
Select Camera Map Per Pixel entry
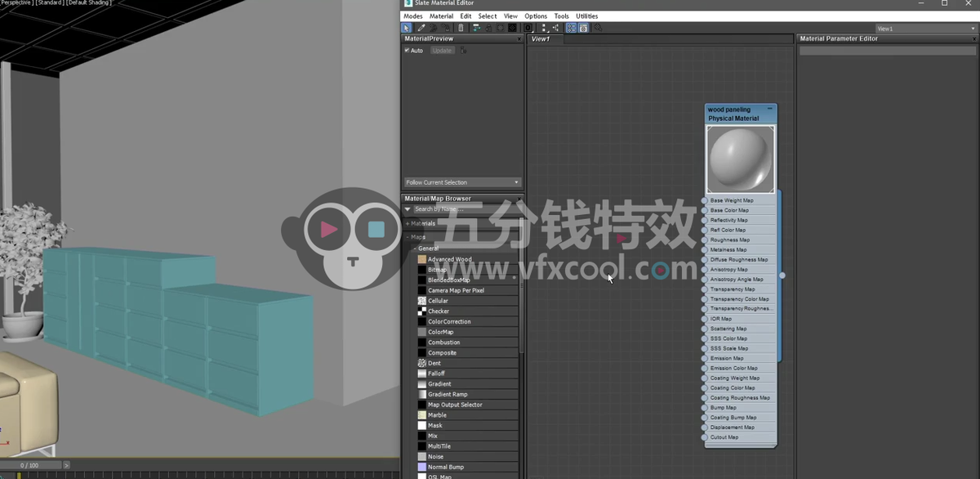click(x=467, y=290)
